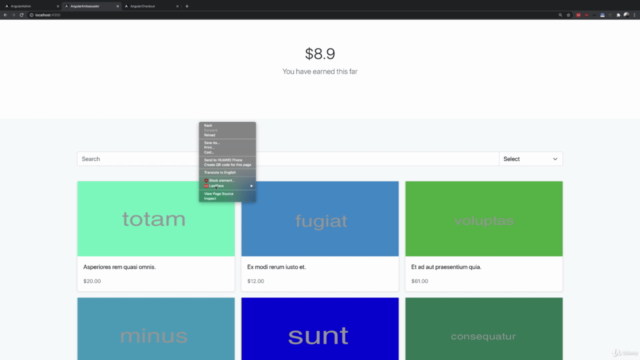
Task: Close the AngularCheckout tab
Action: coord(177,6)
